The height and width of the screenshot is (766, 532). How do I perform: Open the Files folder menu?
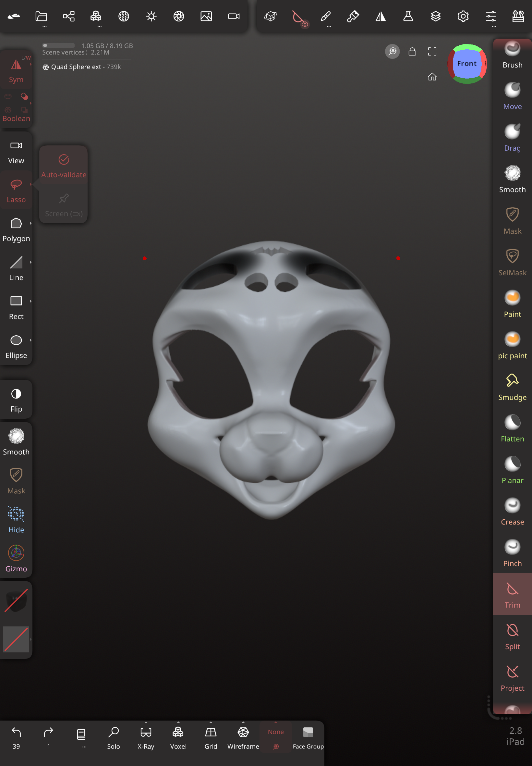[41, 16]
